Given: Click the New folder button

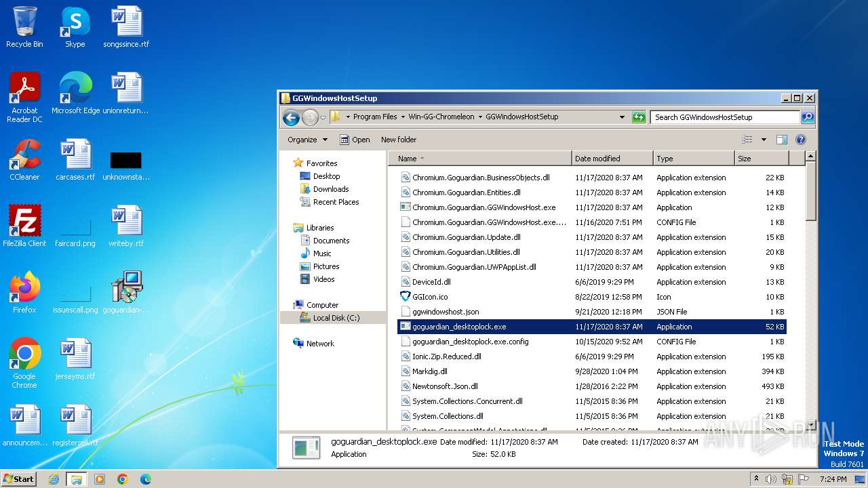Looking at the screenshot, I should 399,140.
